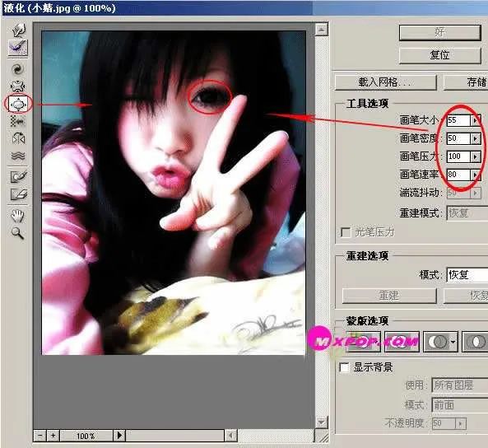Select the Freeze Mask tool
The height and width of the screenshot is (448, 488).
point(19,176)
